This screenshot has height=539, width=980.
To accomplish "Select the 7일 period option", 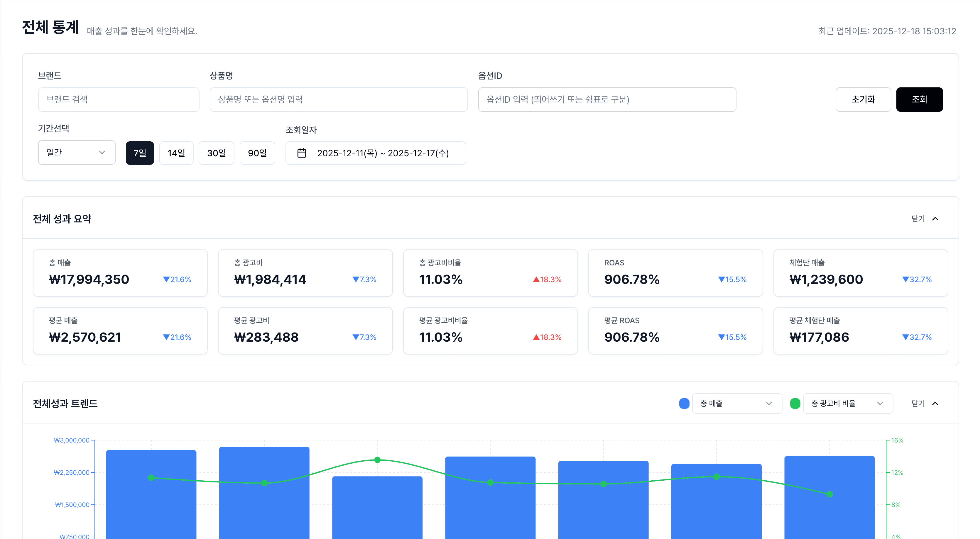I will point(140,153).
